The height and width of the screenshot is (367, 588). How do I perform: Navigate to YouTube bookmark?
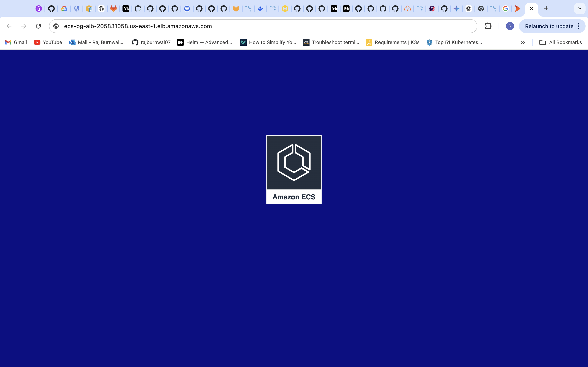click(48, 42)
